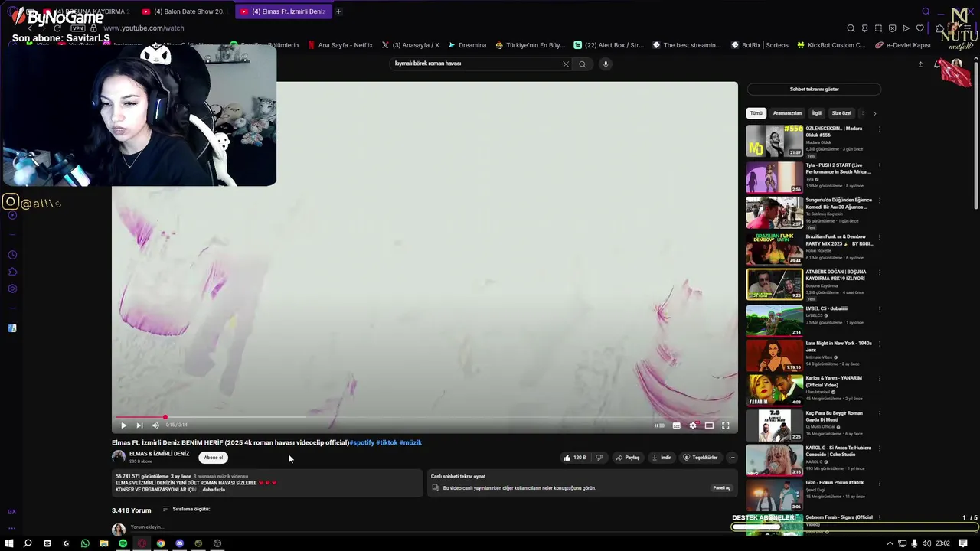Image resolution: width=980 pixels, height=551 pixels.
Task: Open ÖZLENECEKSİN Madara Olduk #556 thumbnail
Action: (x=775, y=141)
